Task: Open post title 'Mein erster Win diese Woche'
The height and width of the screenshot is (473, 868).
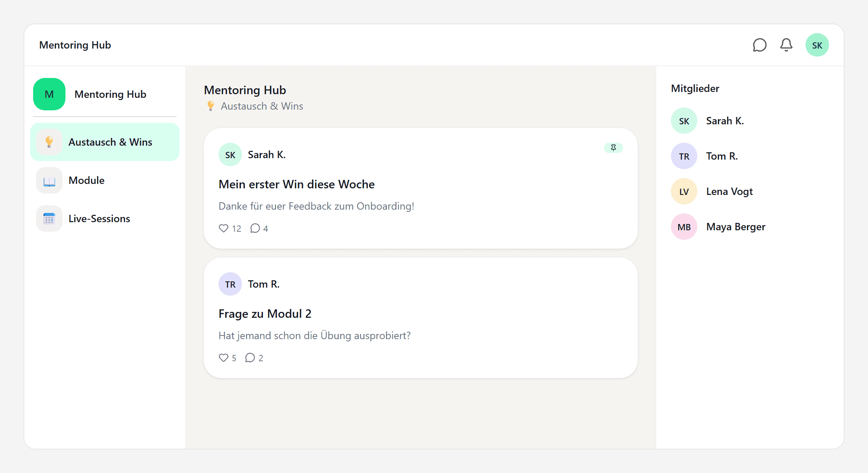Action: 296,184
